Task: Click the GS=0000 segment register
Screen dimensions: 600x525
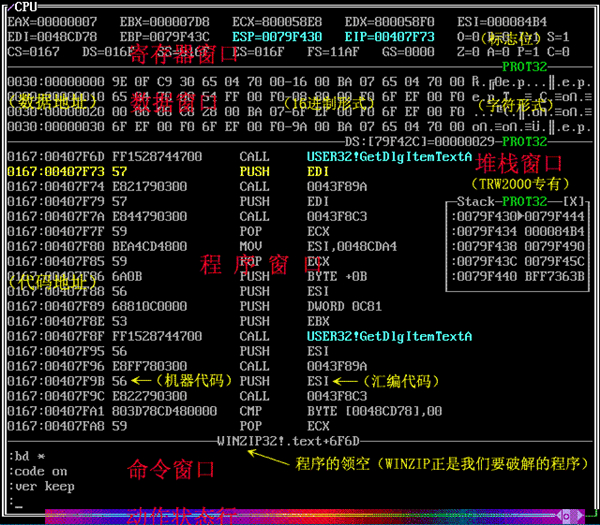Action: coord(408,52)
